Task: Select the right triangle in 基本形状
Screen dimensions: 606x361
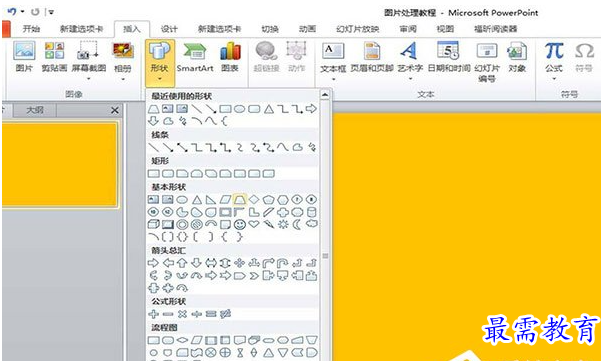Action: tap(211, 200)
